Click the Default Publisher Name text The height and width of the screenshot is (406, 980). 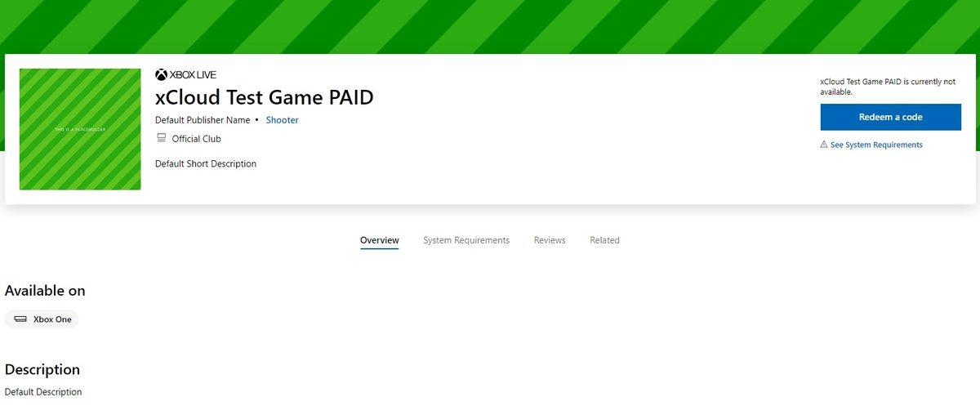pos(203,120)
